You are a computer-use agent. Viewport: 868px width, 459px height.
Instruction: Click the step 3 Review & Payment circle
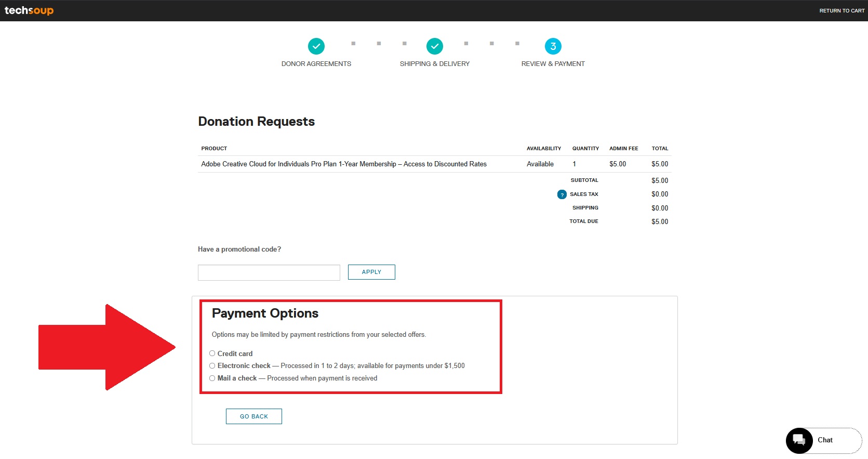coord(553,46)
